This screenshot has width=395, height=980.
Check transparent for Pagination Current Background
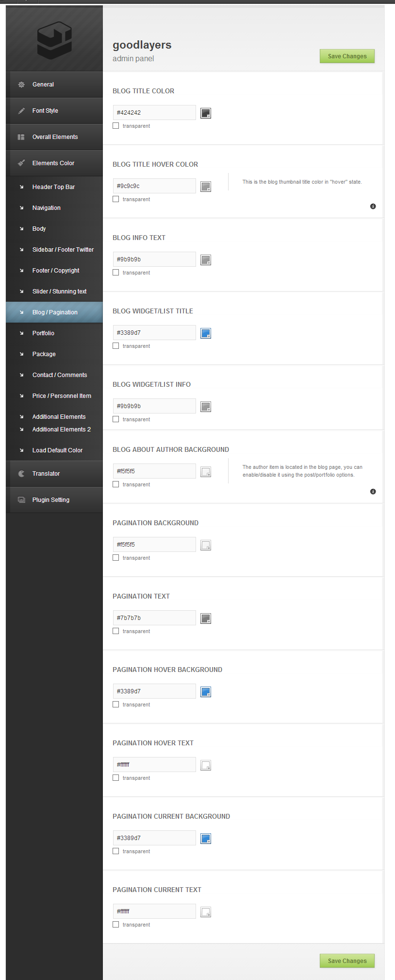115,851
